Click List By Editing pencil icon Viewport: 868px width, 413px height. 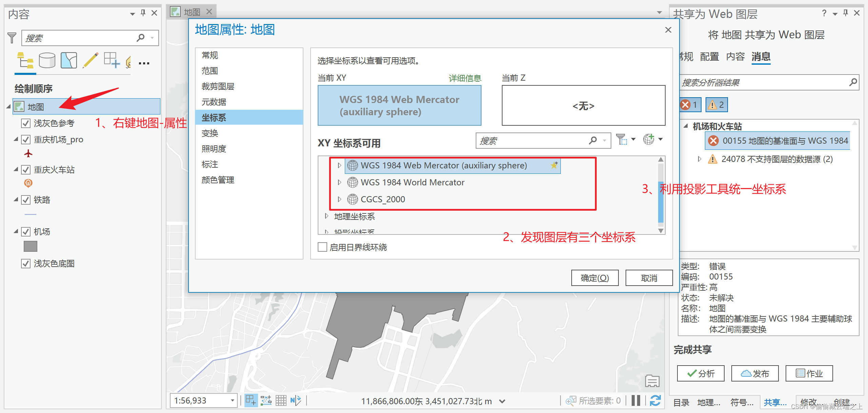click(x=91, y=61)
